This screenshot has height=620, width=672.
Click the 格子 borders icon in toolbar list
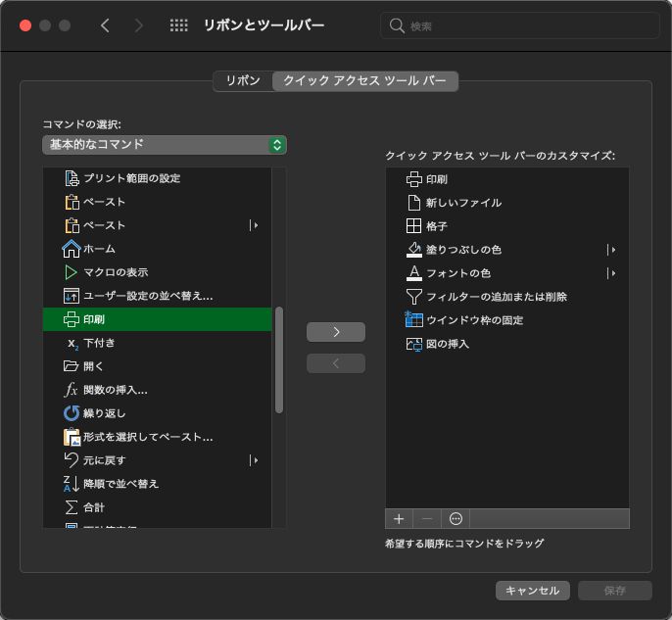413,226
